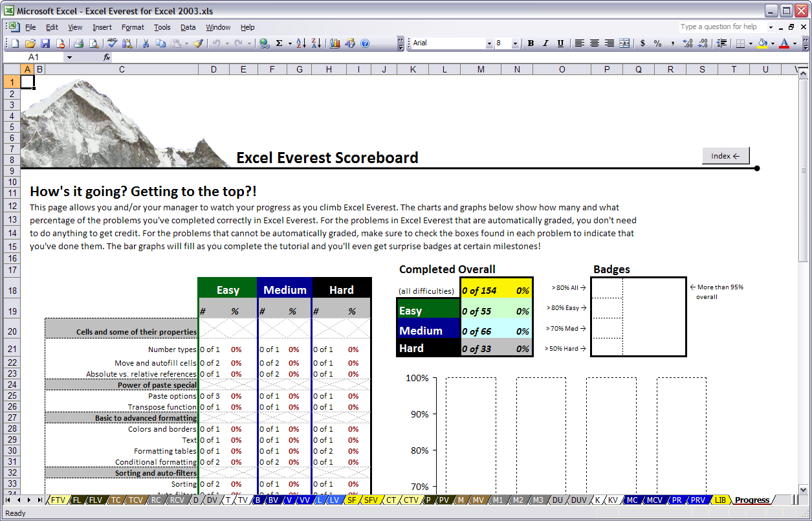Decrease decimal places

(702, 43)
